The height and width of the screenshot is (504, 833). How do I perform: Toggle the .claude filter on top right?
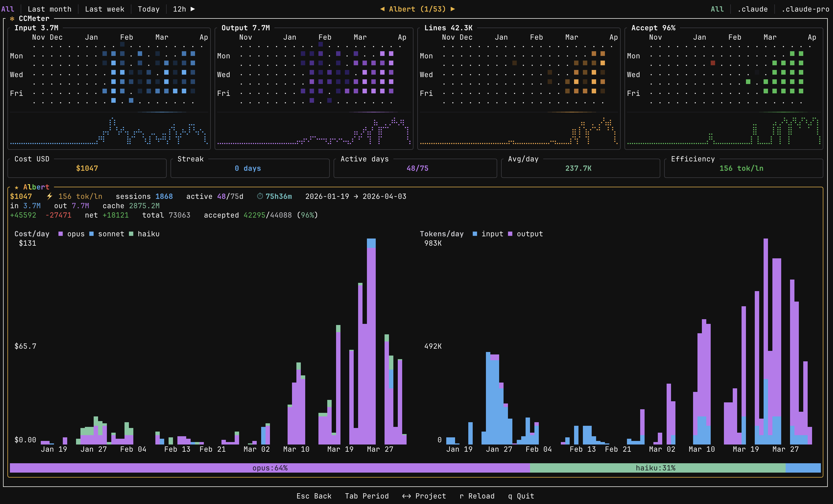coord(753,9)
